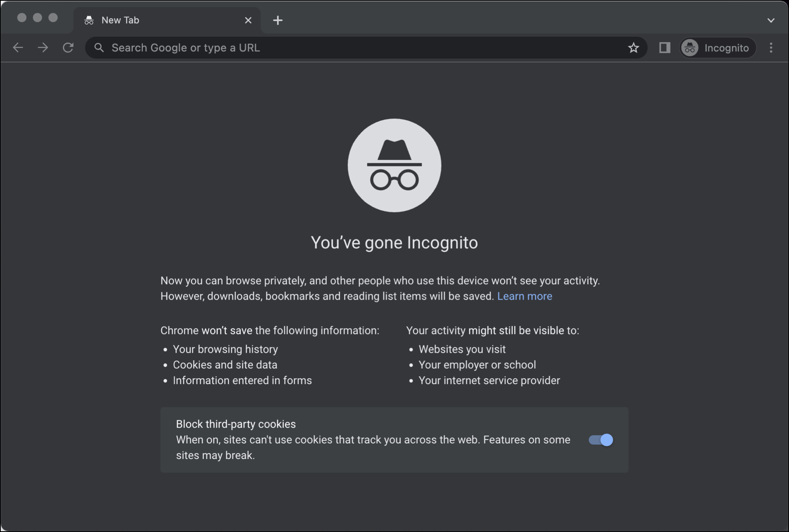
Task: Select the New Tab tab
Action: pyautogui.click(x=167, y=20)
